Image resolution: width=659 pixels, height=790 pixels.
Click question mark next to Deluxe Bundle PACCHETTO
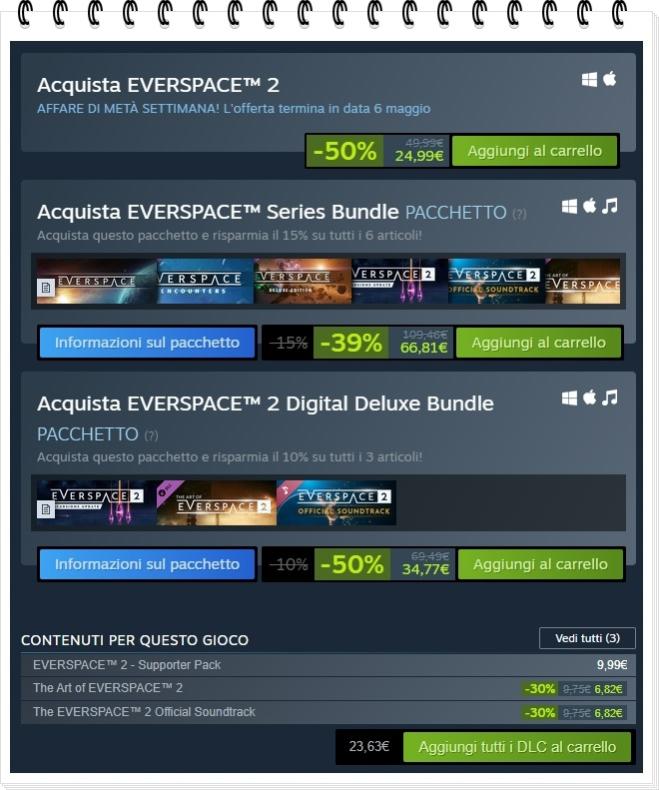(x=151, y=435)
